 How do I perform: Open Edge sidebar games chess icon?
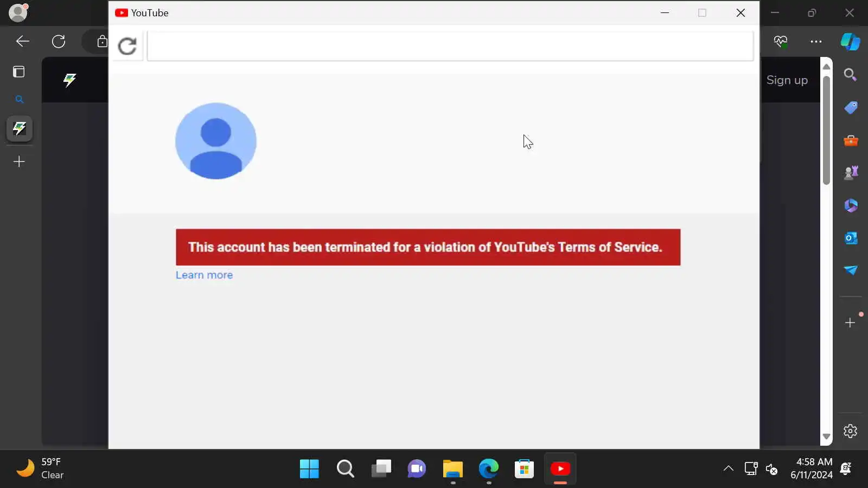(x=851, y=172)
